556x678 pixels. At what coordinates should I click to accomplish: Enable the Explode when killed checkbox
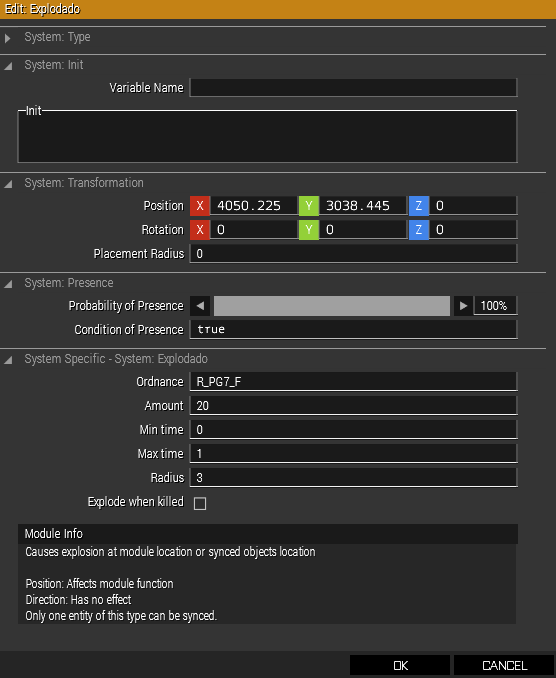point(200,503)
